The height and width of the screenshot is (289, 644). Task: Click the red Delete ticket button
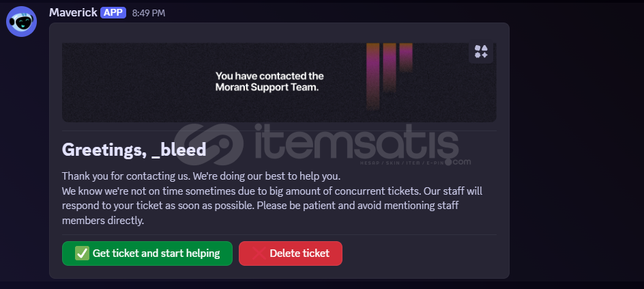pyautogui.click(x=291, y=253)
